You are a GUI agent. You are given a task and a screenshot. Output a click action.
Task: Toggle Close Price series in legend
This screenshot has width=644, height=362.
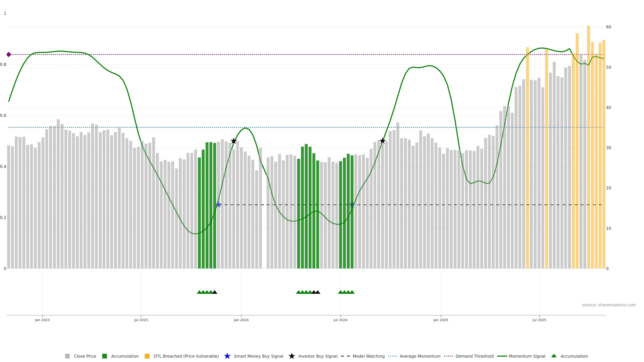pyautogui.click(x=85, y=356)
